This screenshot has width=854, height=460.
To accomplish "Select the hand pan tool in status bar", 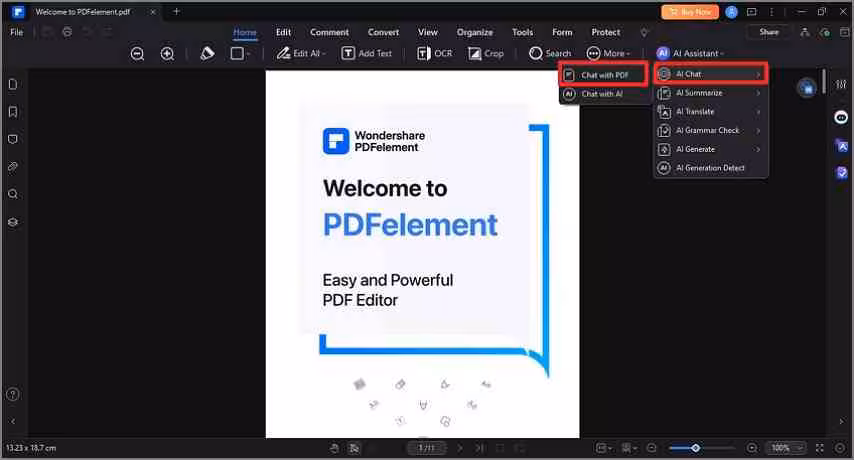I will (x=334, y=448).
